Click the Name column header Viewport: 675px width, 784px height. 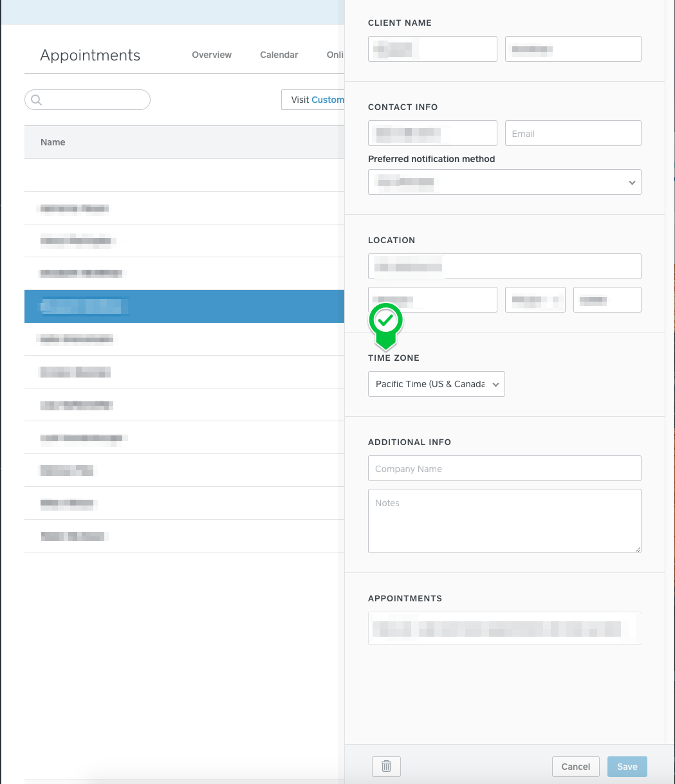(x=53, y=142)
